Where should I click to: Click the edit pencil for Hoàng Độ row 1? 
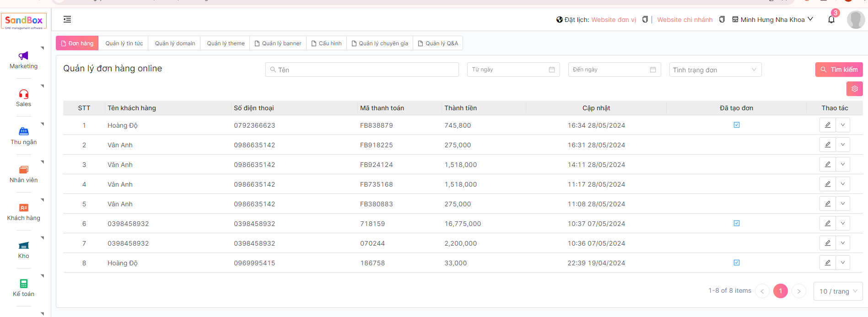point(827,125)
